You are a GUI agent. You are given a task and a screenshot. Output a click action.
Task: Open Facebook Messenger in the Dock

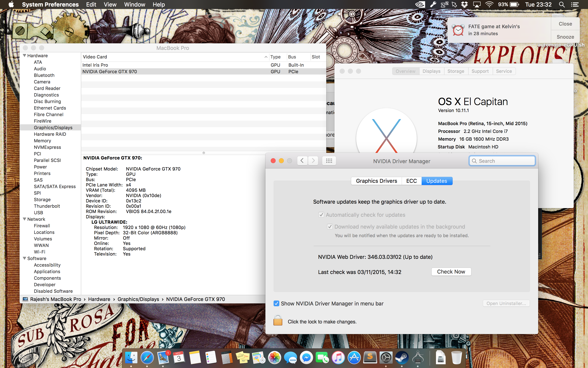[306, 358]
